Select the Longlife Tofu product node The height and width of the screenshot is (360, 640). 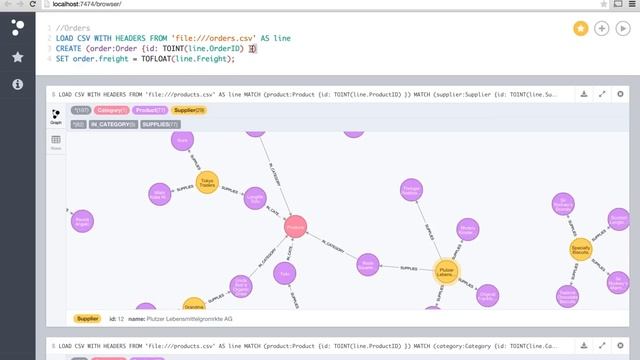[255, 198]
